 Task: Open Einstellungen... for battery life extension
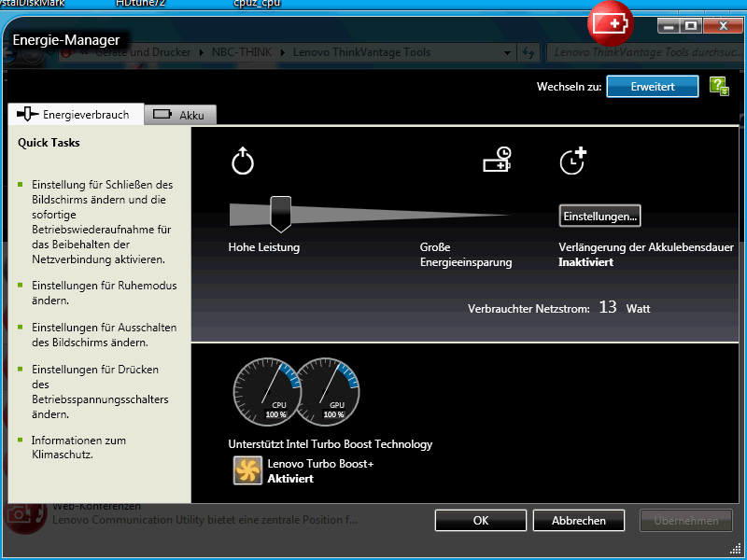[x=599, y=216]
